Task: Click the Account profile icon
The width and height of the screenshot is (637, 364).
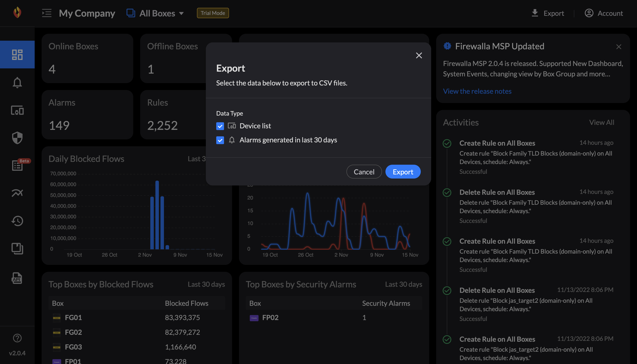Action: tap(589, 13)
